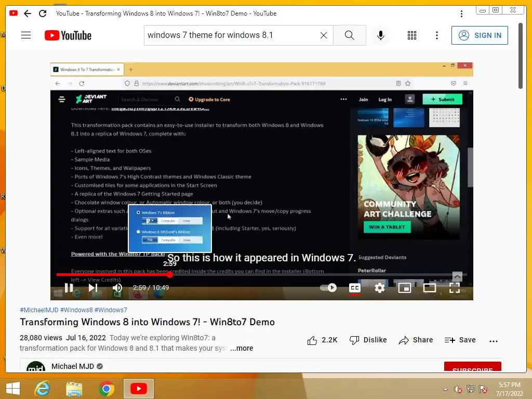Like the video with thumbs up
Image resolution: width=532 pixels, height=399 pixels.
(x=322, y=340)
